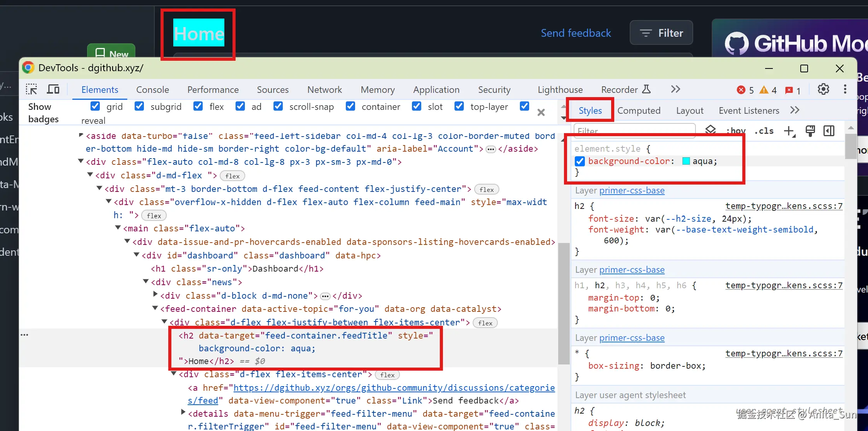Click the red errors count icon
The height and width of the screenshot is (431, 868).
coord(741,90)
